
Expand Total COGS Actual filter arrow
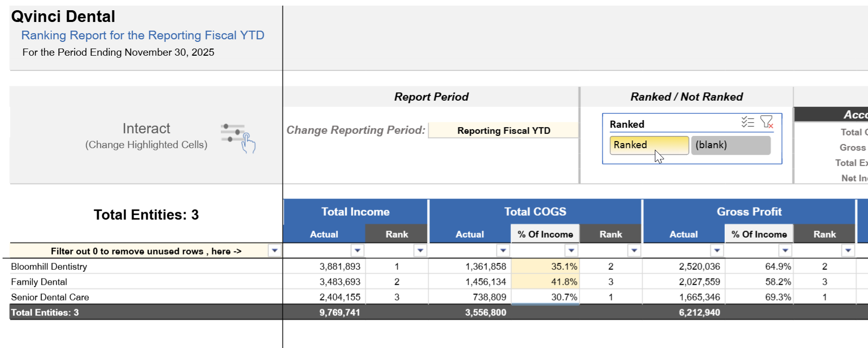[503, 250]
